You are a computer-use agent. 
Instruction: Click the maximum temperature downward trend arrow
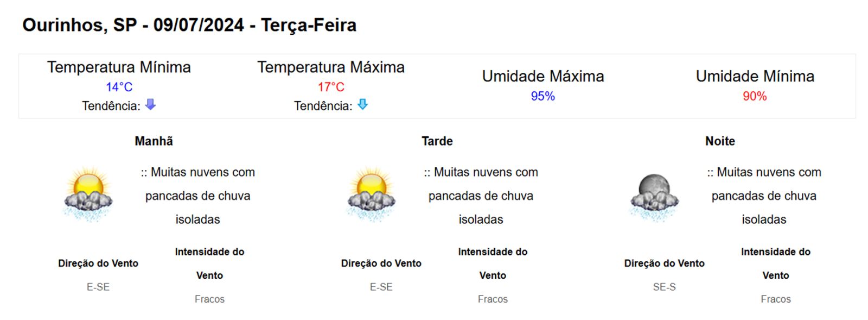(363, 104)
